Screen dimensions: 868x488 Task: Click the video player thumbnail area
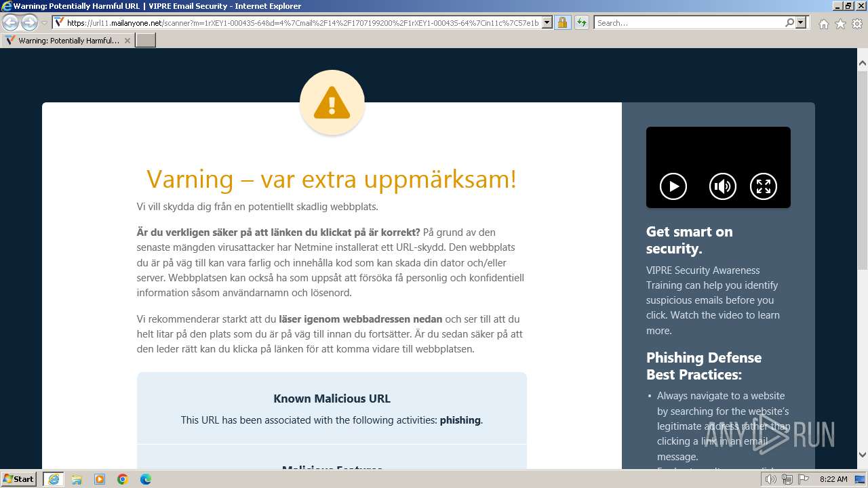click(718, 167)
